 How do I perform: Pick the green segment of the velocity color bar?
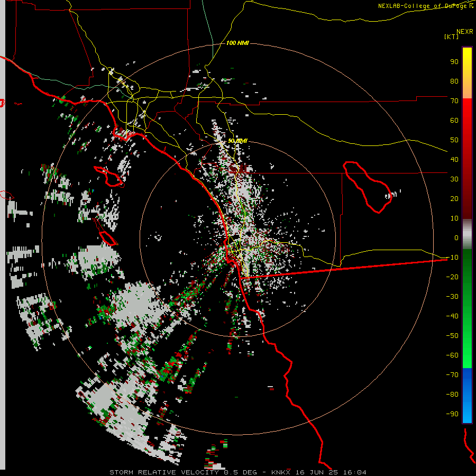[467, 308]
